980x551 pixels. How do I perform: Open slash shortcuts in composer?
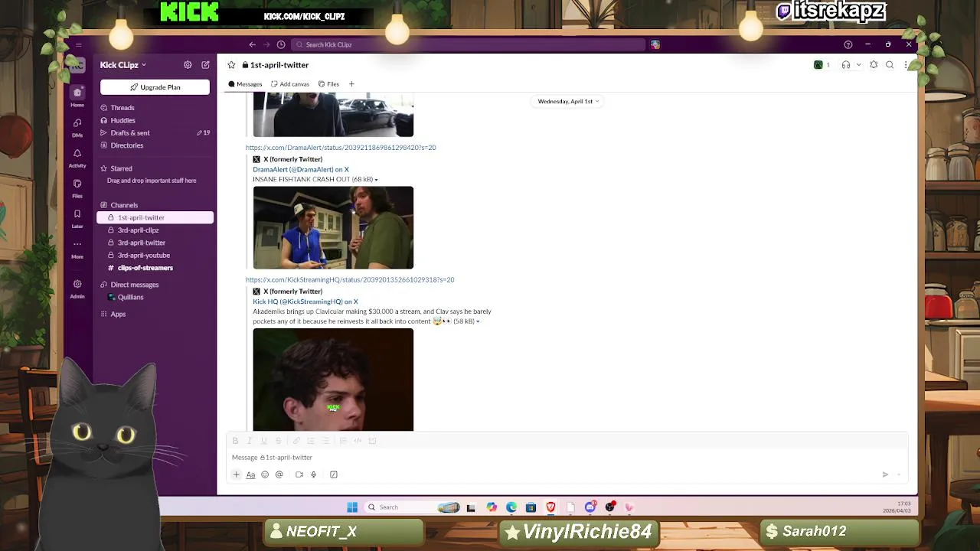(x=334, y=474)
